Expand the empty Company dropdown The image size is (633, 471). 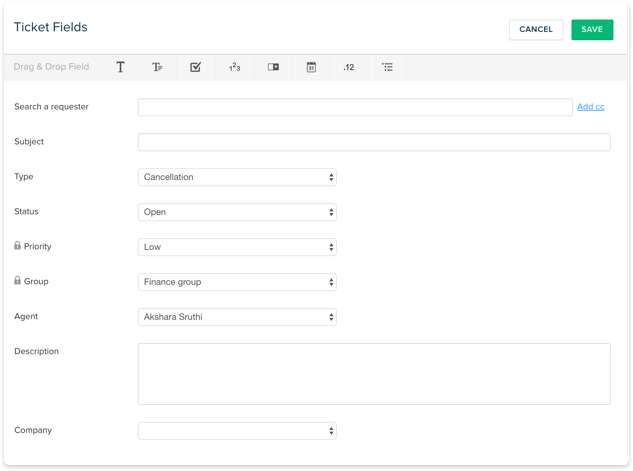tap(237, 431)
